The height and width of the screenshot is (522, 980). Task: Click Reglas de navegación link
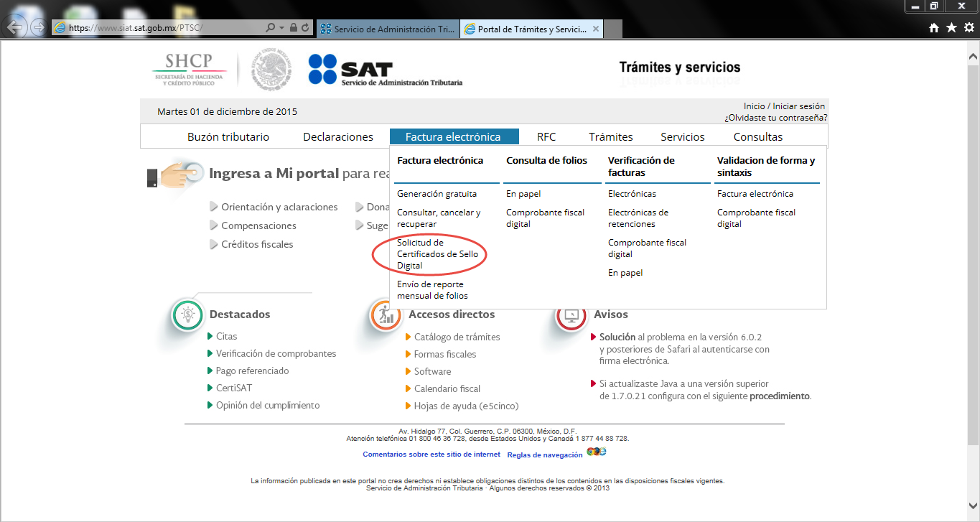tap(545, 455)
